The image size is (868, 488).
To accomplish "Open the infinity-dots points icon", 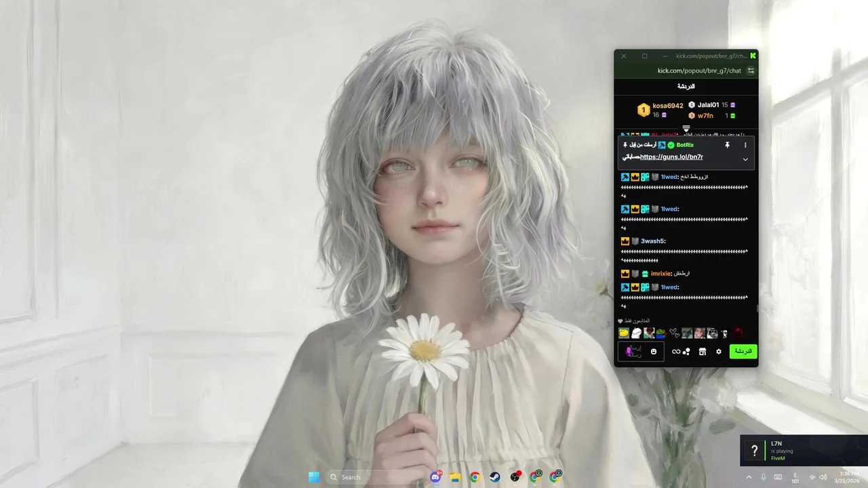I will point(681,352).
